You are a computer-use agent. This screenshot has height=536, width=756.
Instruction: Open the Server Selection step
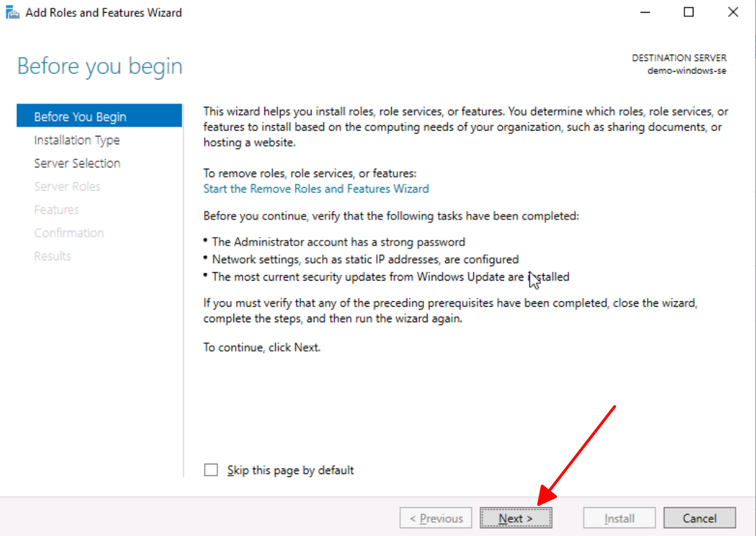pos(77,163)
